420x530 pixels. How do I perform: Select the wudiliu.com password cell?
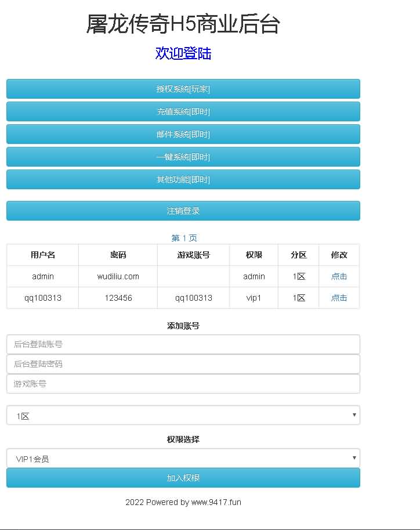tap(118, 276)
